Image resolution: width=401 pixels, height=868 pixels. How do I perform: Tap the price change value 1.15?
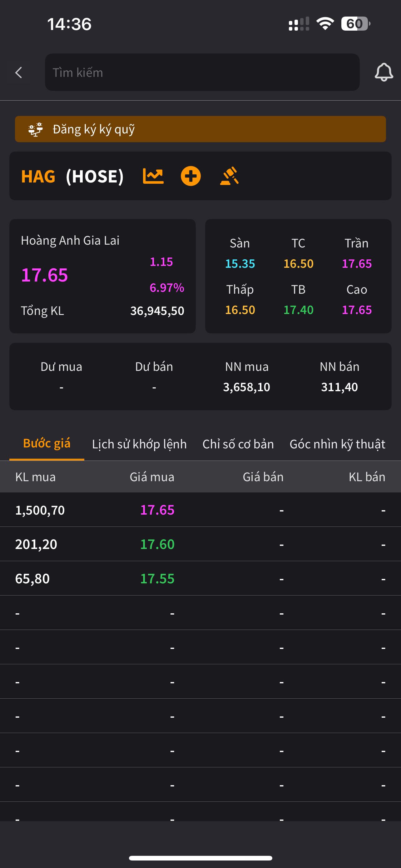pyautogui.click(x=161, y=262)
